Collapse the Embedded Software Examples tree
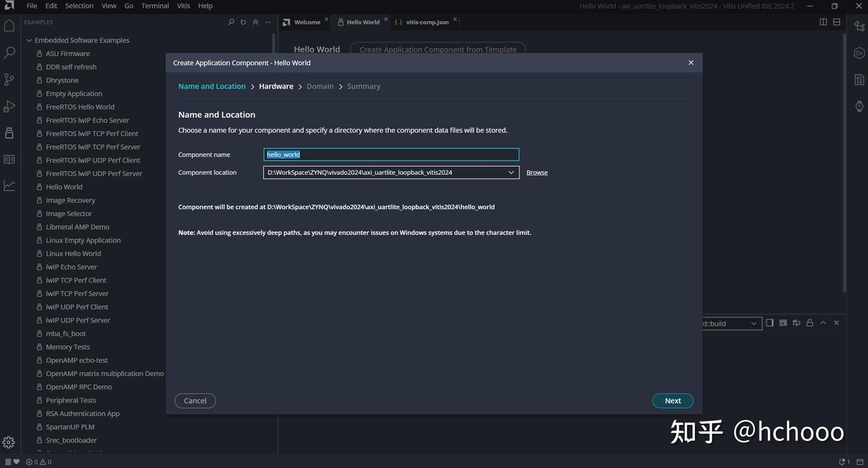The image size is (868, 468). (x=28, y=40)
